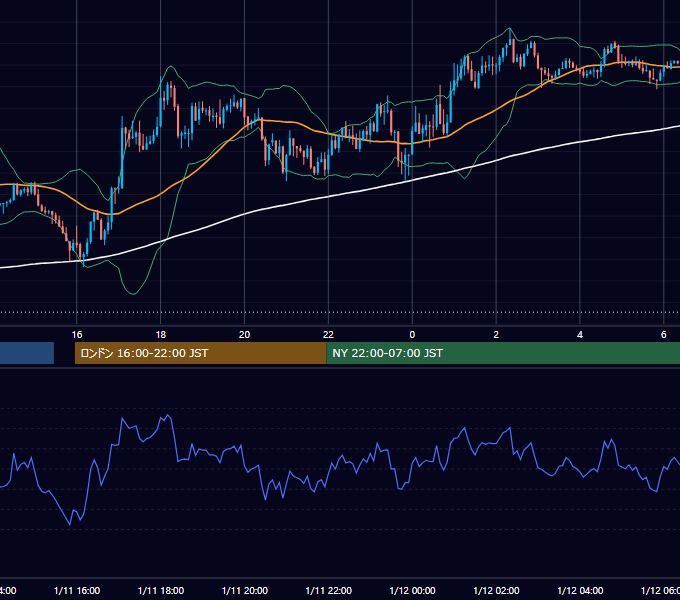Click the hour label 16 on chart axis
680x600 pixels.
tap(77, 335)
